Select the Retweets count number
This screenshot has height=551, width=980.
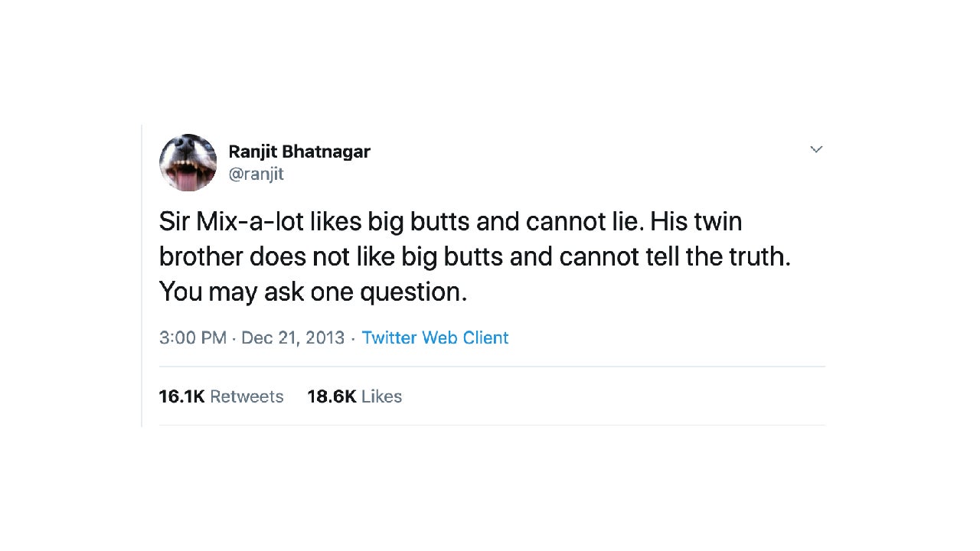181,396
